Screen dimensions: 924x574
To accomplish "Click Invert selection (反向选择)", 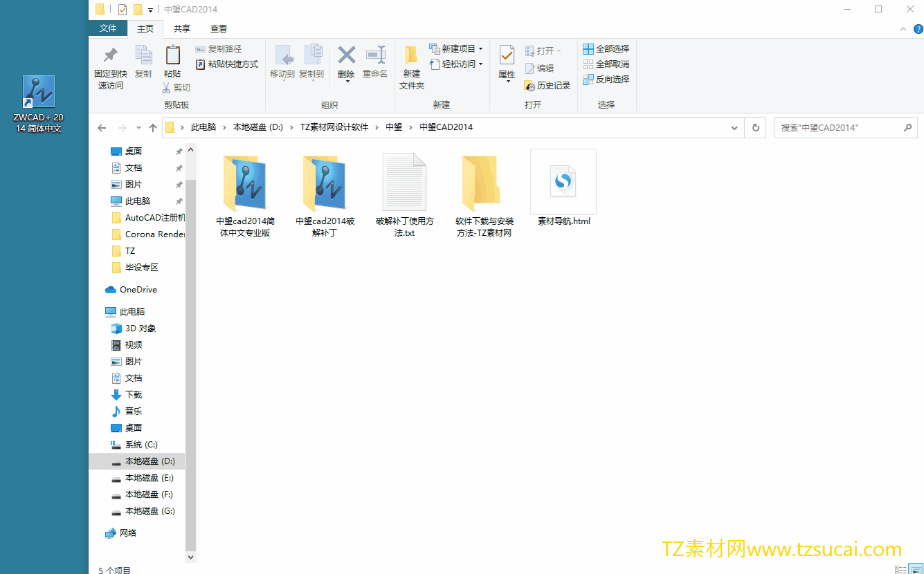I will click(606, 80).
